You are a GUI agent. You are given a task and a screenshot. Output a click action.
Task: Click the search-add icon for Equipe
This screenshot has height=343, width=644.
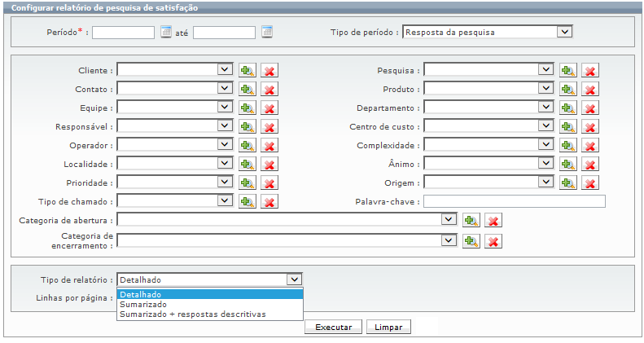pyautogui.click(x=248, y=108)
